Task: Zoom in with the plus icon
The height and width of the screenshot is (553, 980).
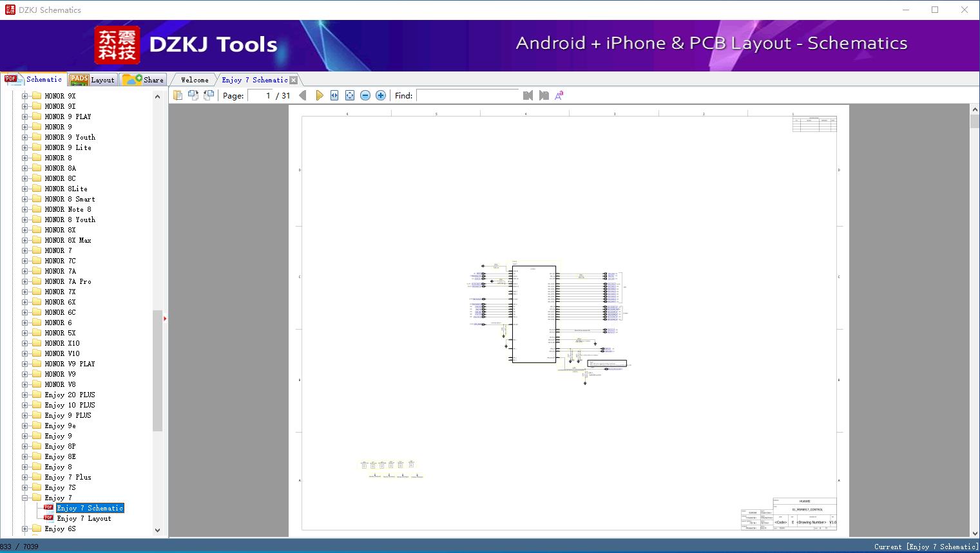Action: click(x=381, y=95)
